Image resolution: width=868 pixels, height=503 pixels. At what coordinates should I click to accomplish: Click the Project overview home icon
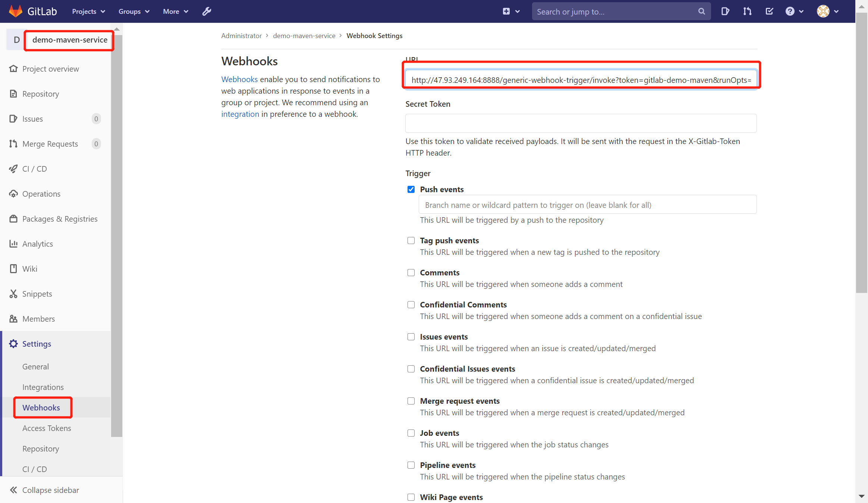tap(13, 69)
